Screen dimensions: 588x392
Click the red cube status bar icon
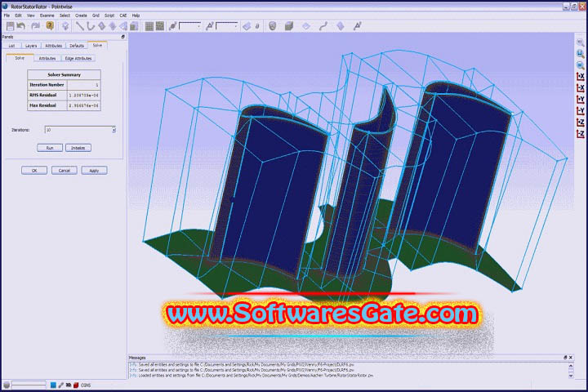pyautogui.click(x=76, y=385)
